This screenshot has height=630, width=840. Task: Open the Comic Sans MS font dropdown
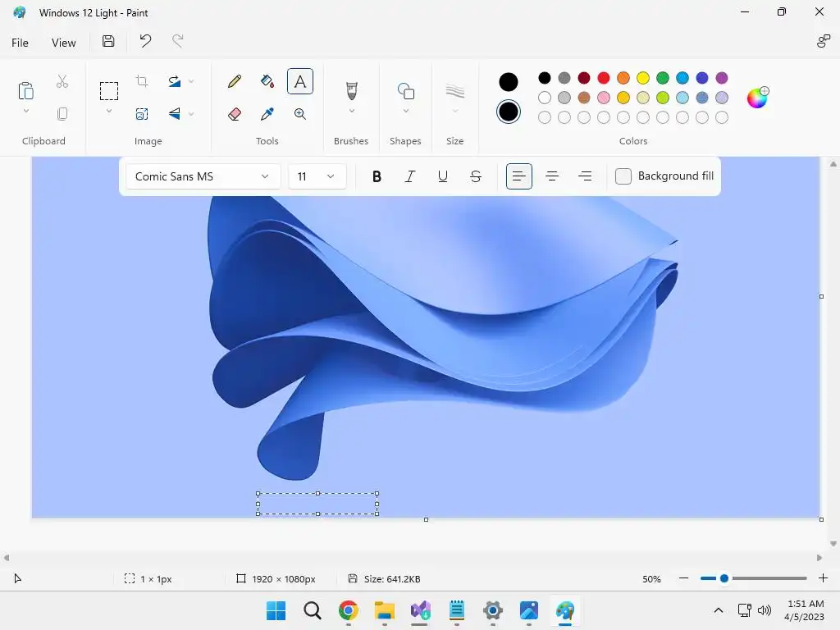(203, 176)
